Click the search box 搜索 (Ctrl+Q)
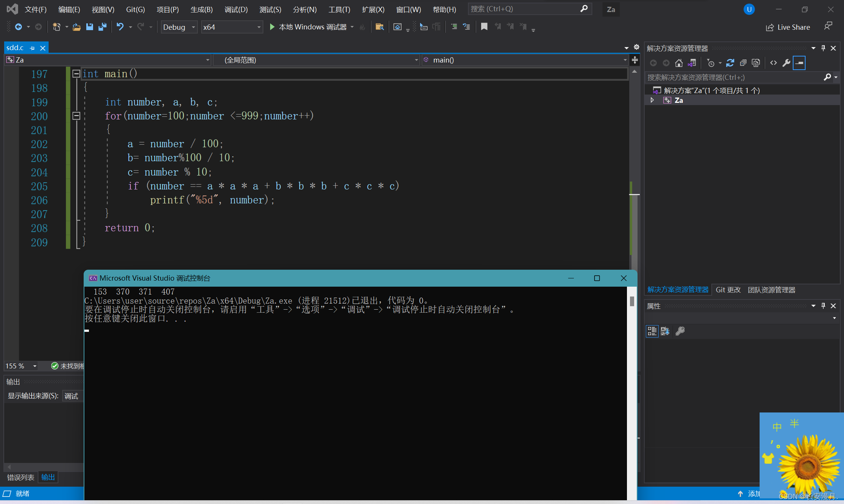 point(524,9)
